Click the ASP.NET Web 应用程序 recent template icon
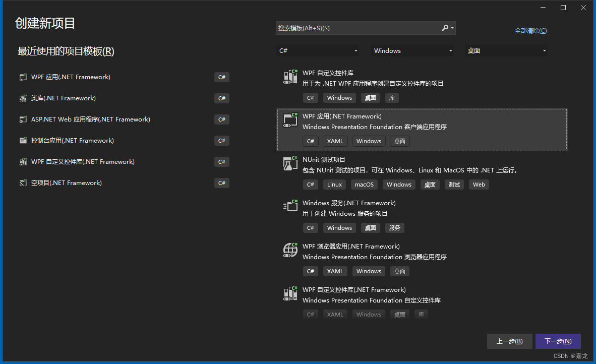This screenshot has height=364, width=596. tap(23, 119)
